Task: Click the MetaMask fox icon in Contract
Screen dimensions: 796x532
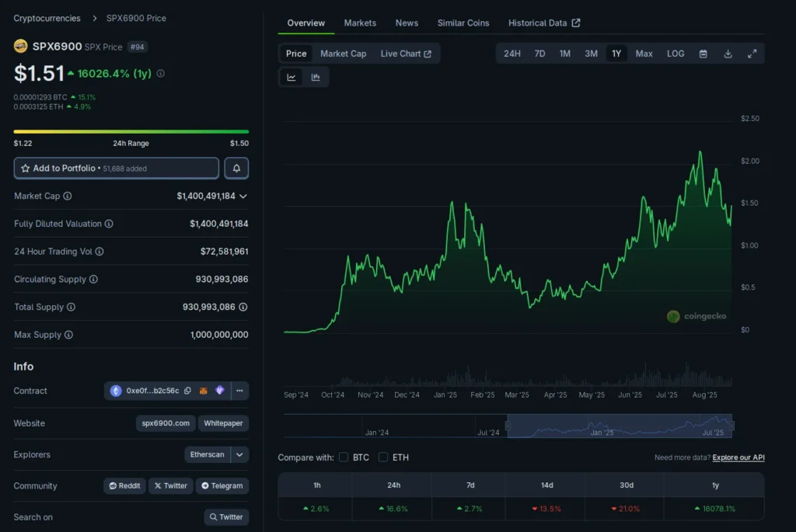Action: [x=204, y=391]
